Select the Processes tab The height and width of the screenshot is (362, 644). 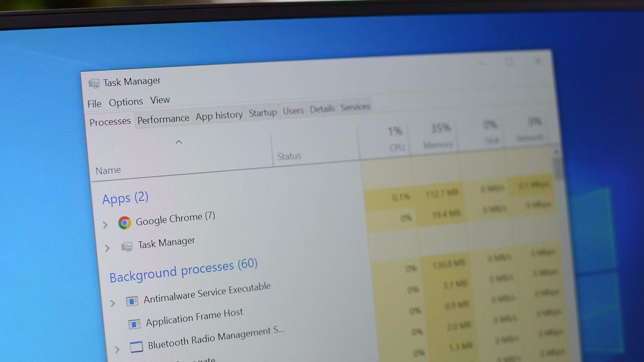(x=110, y=121)
